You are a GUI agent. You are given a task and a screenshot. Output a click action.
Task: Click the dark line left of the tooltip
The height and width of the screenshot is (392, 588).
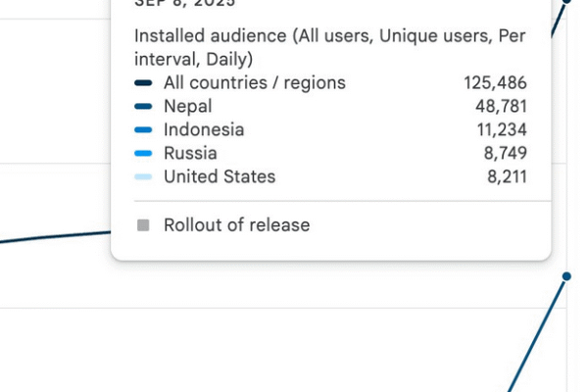click(59, 237)
